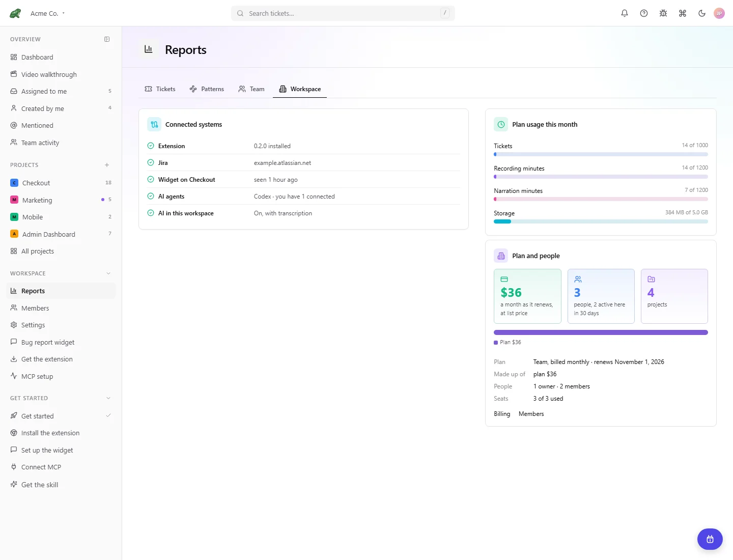The image size is (733, 560).
Task: Add a new project with plus icon
Action: [x=107, y=165]
